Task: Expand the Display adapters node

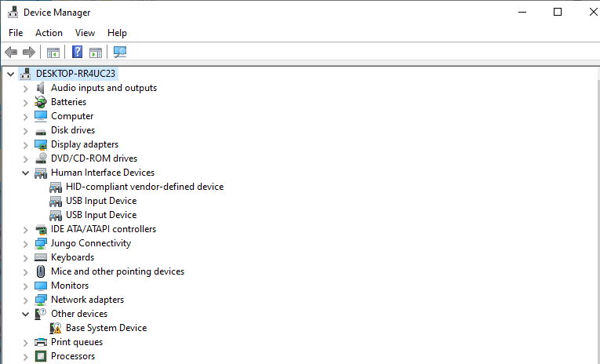Action: [x=26, y=144]
